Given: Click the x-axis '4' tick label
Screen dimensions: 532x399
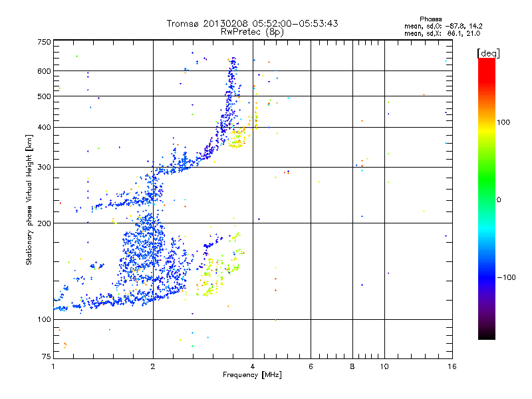Looking at the screenshot, I should (253, 366).
